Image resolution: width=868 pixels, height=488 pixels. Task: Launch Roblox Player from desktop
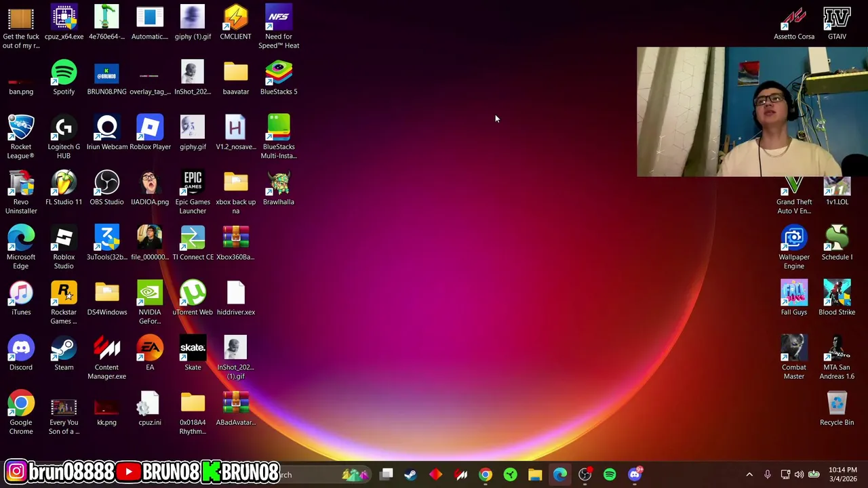pyautogui.click(x=150, y=134)
